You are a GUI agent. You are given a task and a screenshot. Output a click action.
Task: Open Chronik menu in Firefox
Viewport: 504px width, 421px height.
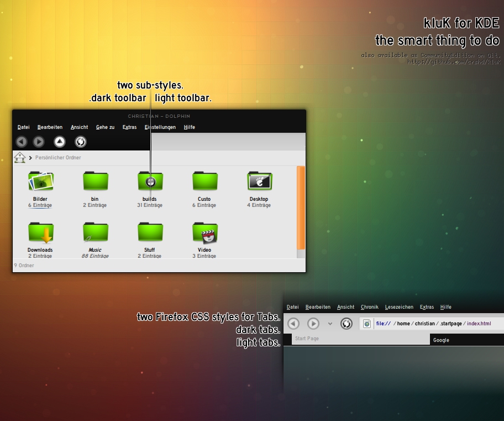point(369,307)
